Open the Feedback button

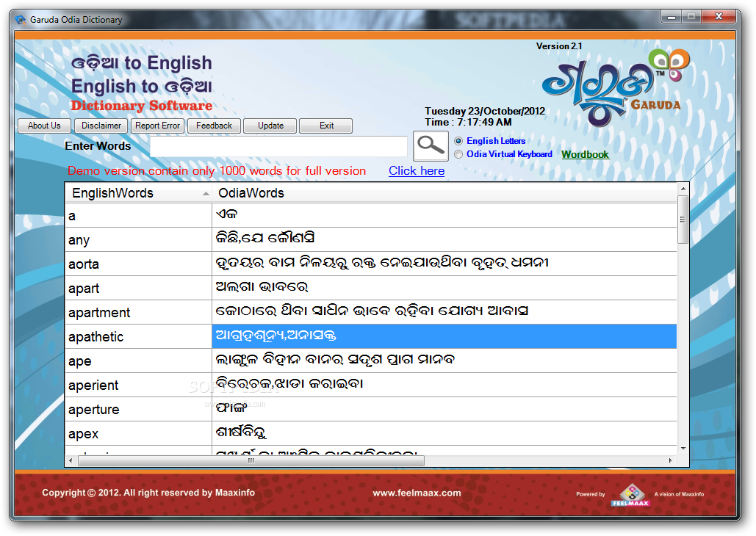pyautogui.click(x=214, y=126)
